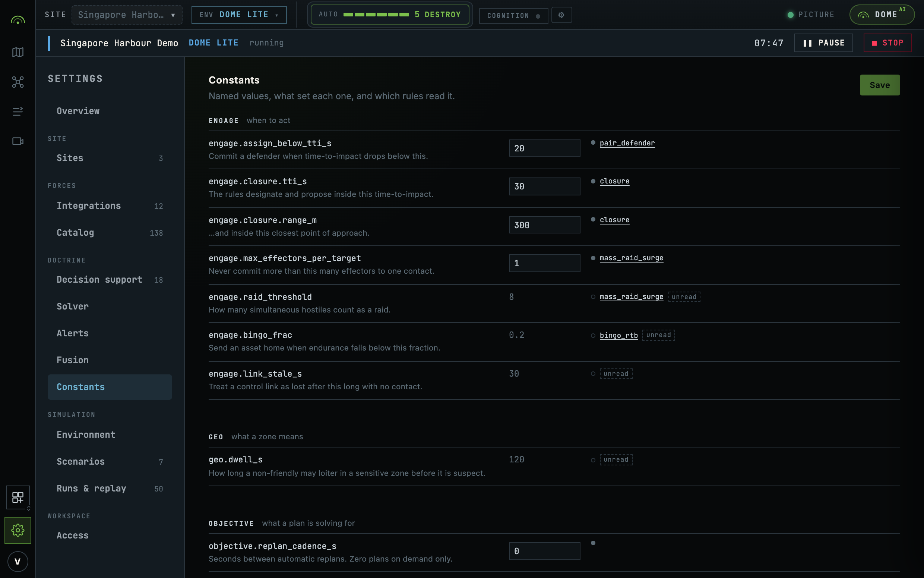Viewport: 924px width, 578px height.
Task: Open the closure rule link for engage.closure.range_m
Action: 614,220
